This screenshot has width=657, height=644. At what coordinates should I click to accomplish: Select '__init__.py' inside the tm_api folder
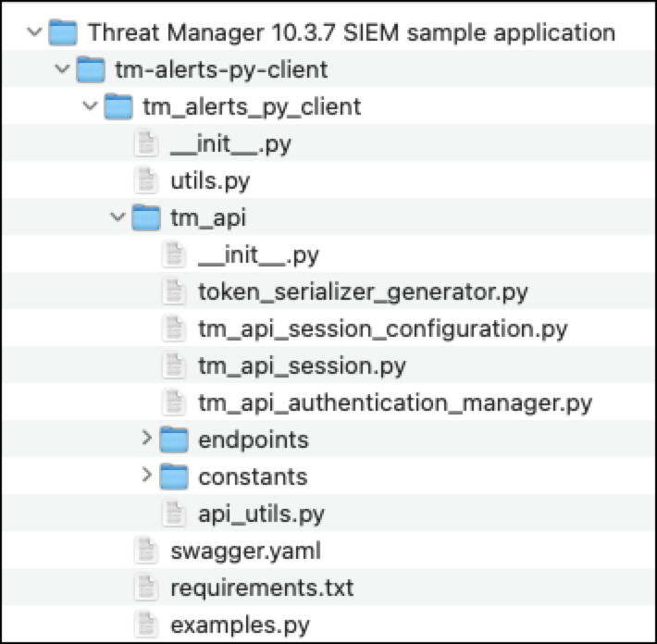click(258, 255)
